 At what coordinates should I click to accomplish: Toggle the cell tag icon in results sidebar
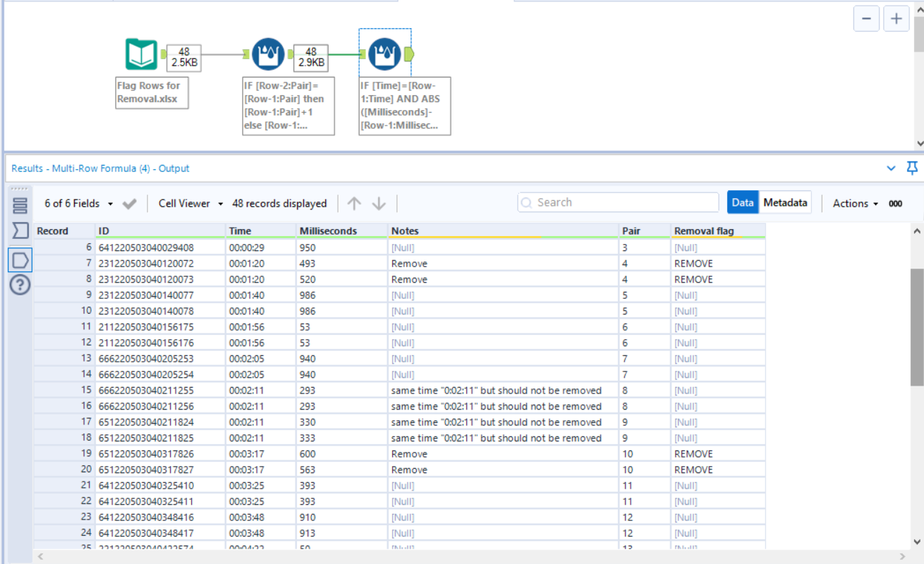pos(20,259)
